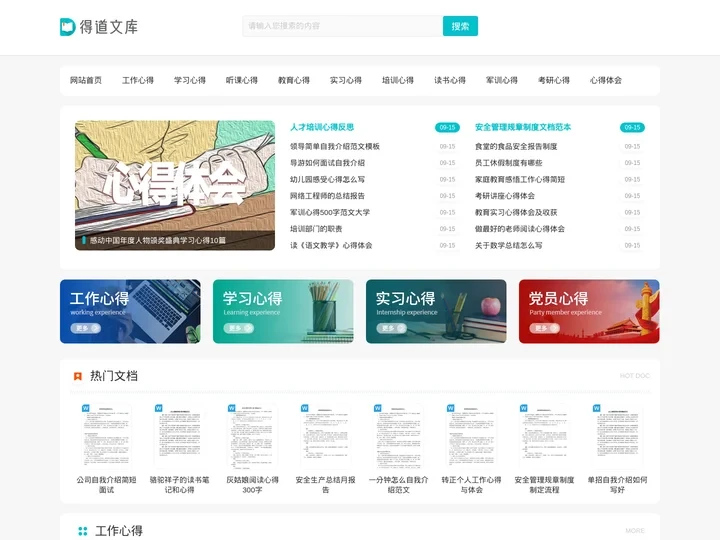Open article 安全管理规章制度文档范本
Image resolution: width=720 pixels, height=540 pixels.
point(523,127)
